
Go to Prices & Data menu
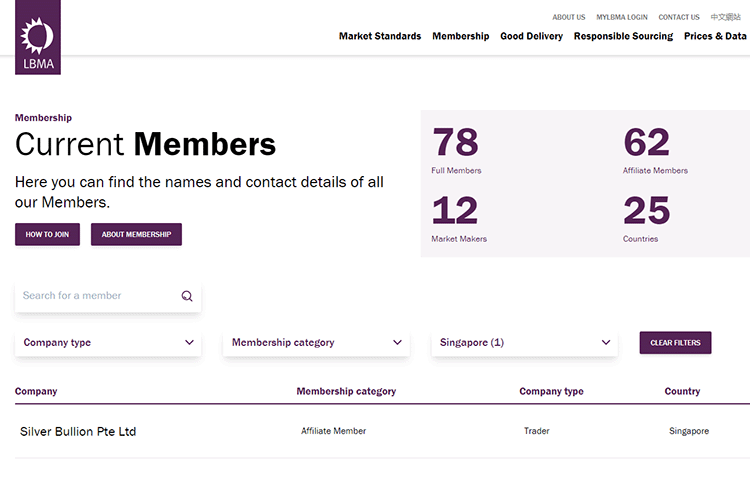[x=715, y=36]
